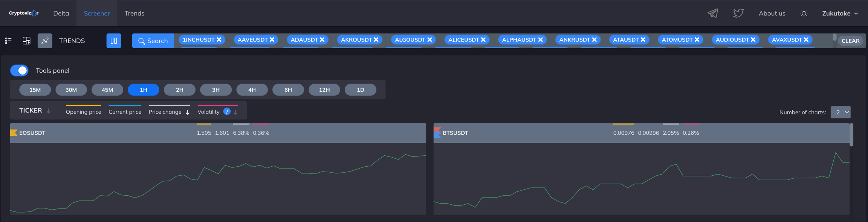Switch to list view icon
The height and width of the screenshot is (222, 868).
point(8,41)
